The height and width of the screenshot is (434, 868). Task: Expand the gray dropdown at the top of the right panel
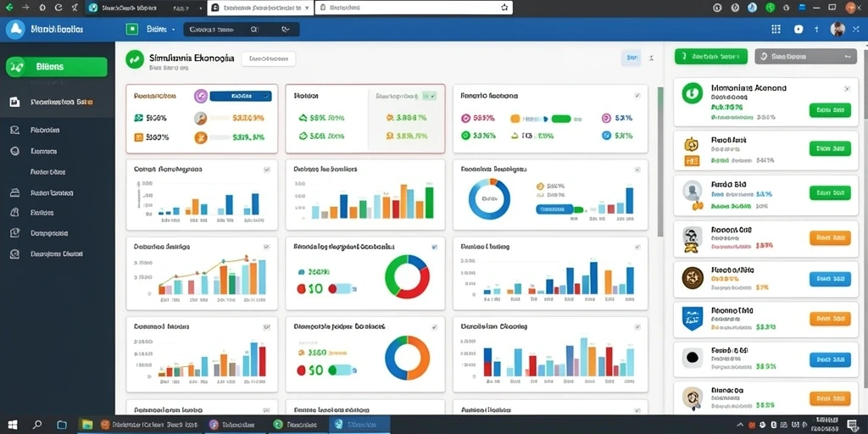(805, 56)
